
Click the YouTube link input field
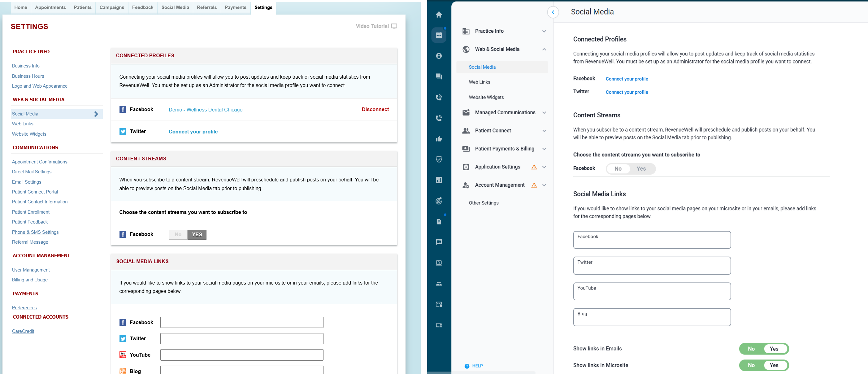pos(241,355)
